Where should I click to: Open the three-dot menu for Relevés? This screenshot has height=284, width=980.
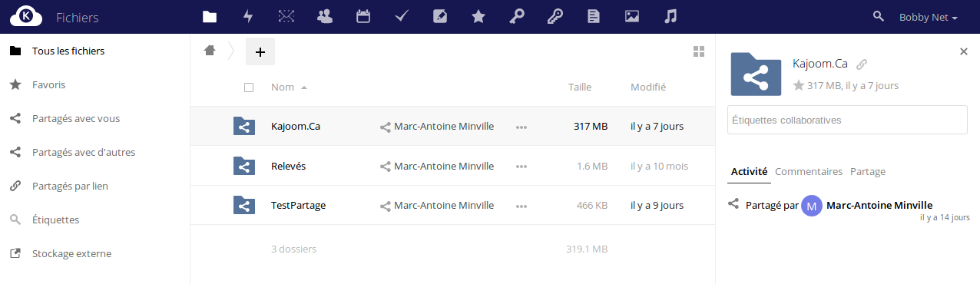click(x=521, y=166)
